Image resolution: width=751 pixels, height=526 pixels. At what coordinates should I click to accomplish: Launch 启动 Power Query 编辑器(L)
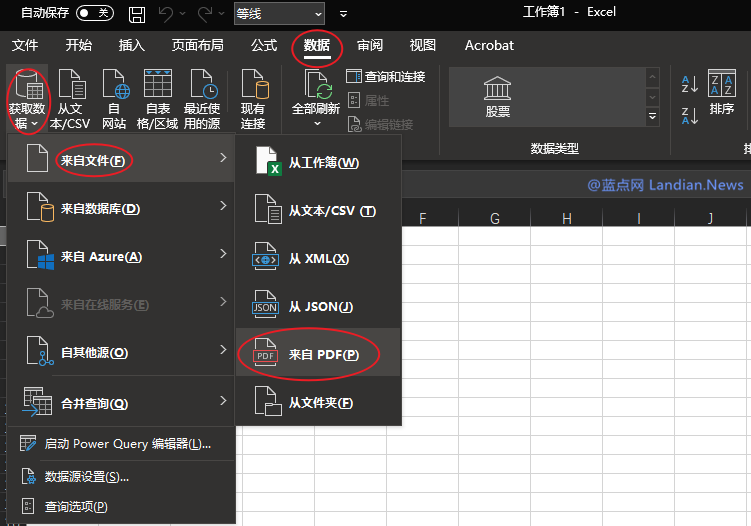point(121,444)
